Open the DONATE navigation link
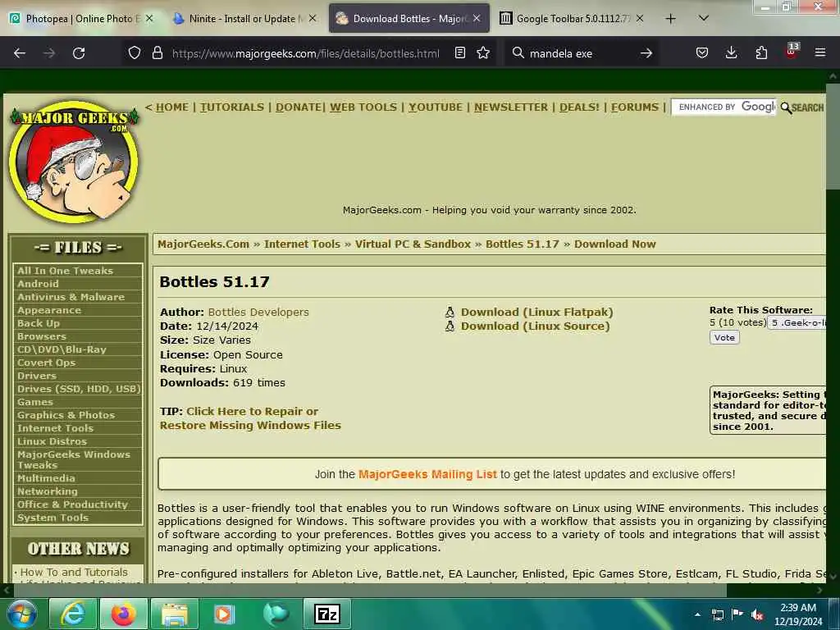Viewport: 840px width, 630px height. [299, 107]
